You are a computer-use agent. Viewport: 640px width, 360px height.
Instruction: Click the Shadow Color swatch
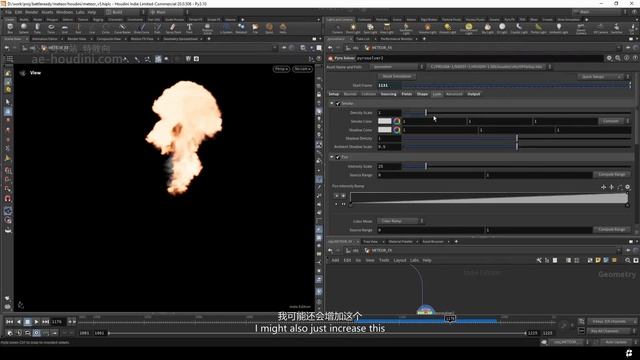click(384, 130)
